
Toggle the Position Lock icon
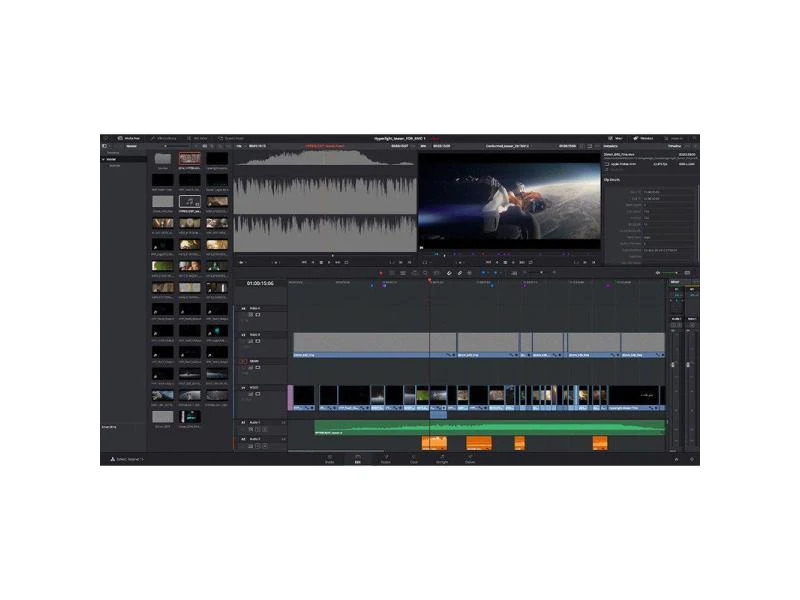[469, 273]
